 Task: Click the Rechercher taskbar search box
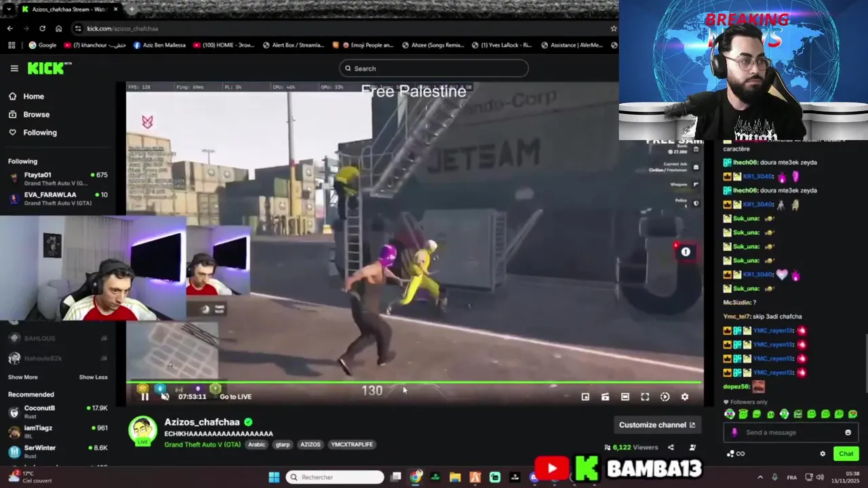click(x=335, y=477)
